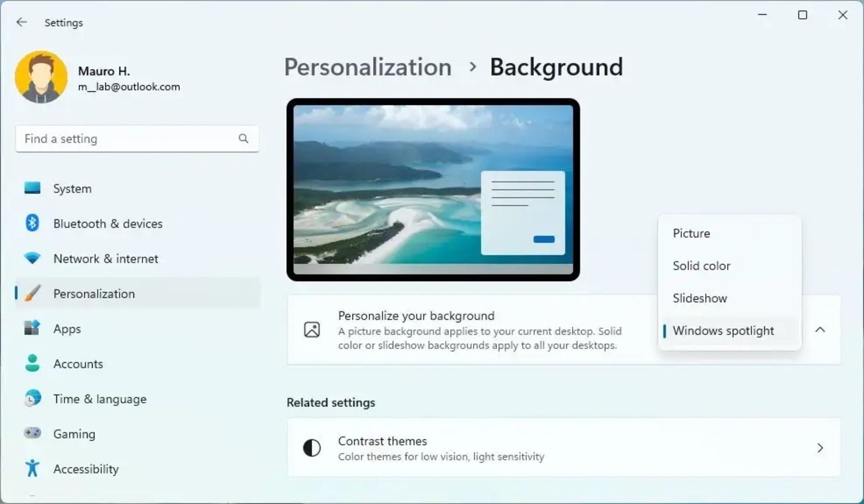This screenshot has width=864, height=504.
Task: Select Windows spotlight background option
Action: [723, 331]
